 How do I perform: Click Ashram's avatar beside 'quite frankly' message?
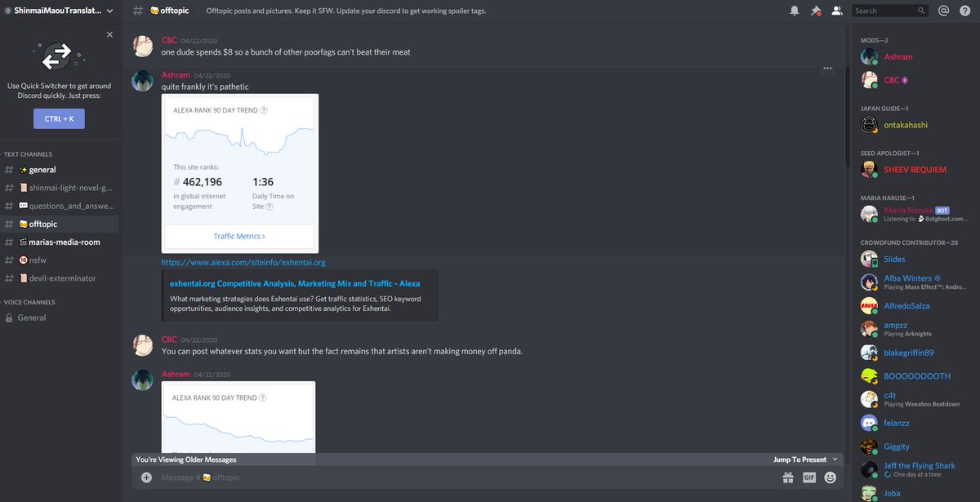pyautogui.click(x=143, y=81)
